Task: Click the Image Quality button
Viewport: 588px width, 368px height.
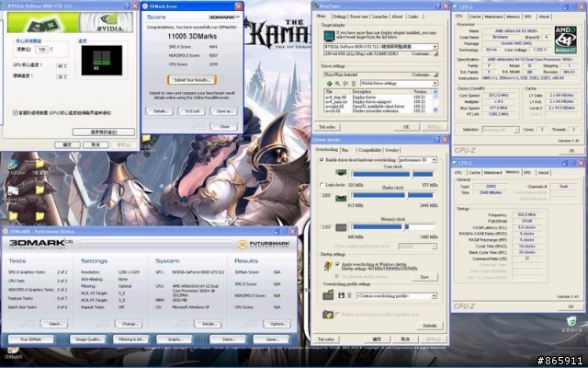Action: (x=88, y=339)
